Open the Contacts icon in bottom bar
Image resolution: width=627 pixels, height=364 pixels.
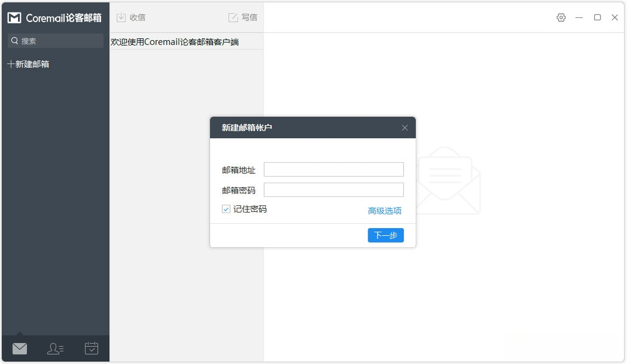(55, 348)
